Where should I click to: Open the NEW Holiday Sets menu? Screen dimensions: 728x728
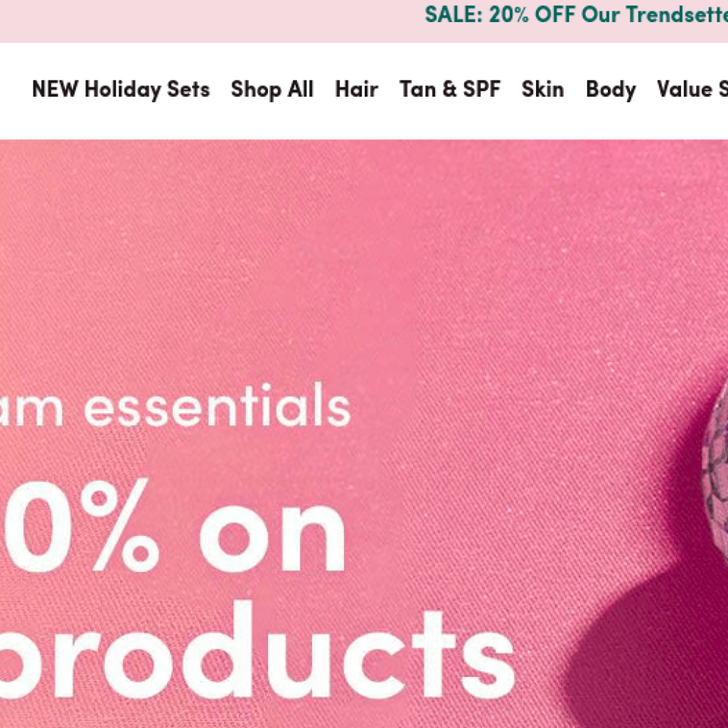tap(121, 89)
